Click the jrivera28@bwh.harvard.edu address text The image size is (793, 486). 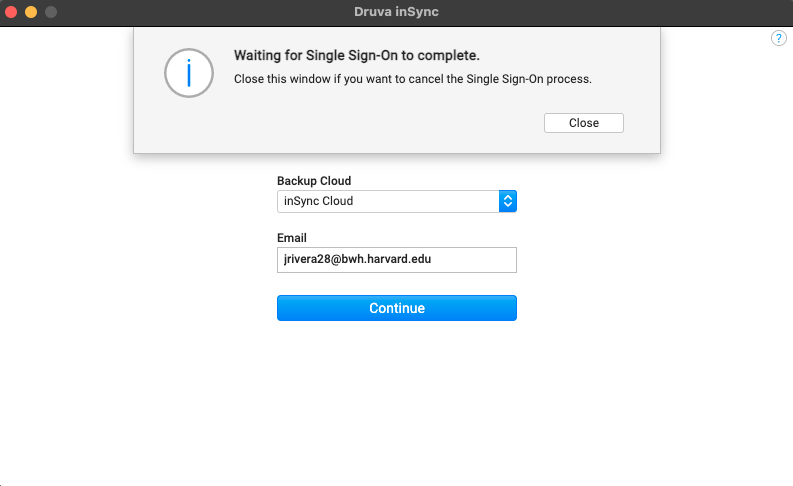coord(357,259)
